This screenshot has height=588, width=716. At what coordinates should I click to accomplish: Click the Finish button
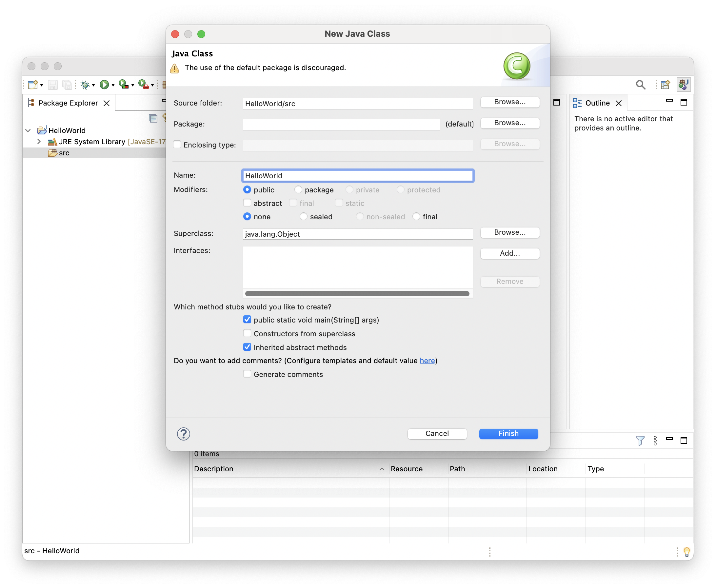coord(508,434)
